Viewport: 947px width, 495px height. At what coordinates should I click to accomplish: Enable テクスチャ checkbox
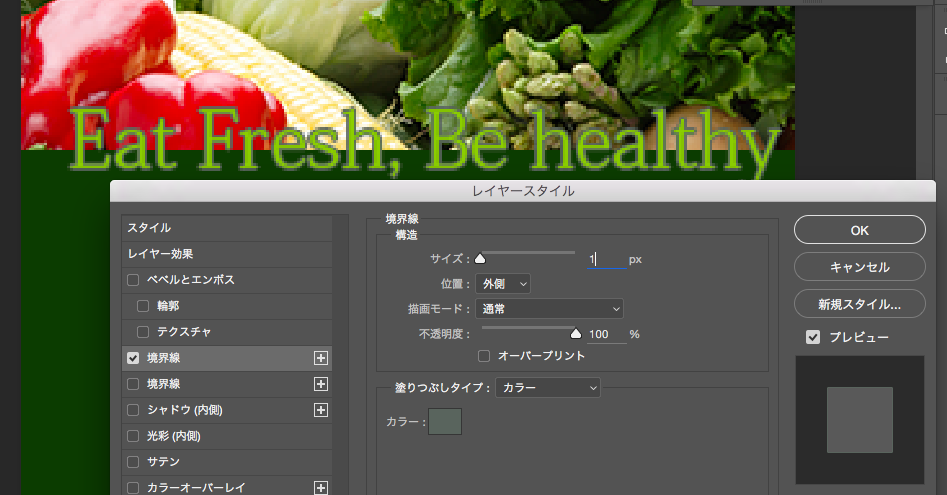(x=143, y=332)
